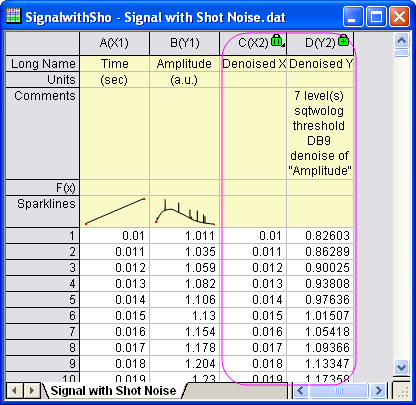Image resolution: width=416 pixels, height=405 pixels.
Task: Click the 'Amplitude' long name cell
Action: tap(185, 64)
